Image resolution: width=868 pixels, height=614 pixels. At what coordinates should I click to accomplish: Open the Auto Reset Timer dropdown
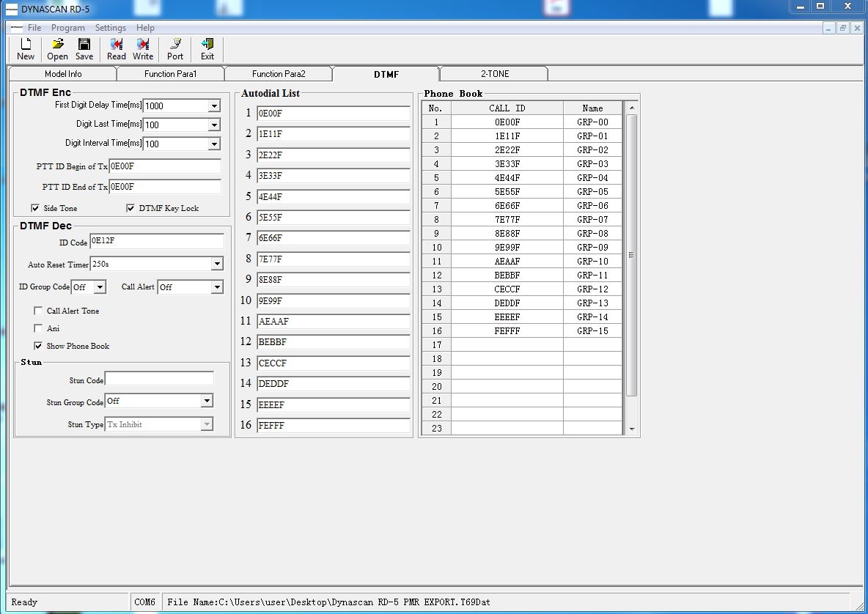click(x=217, y=264)
